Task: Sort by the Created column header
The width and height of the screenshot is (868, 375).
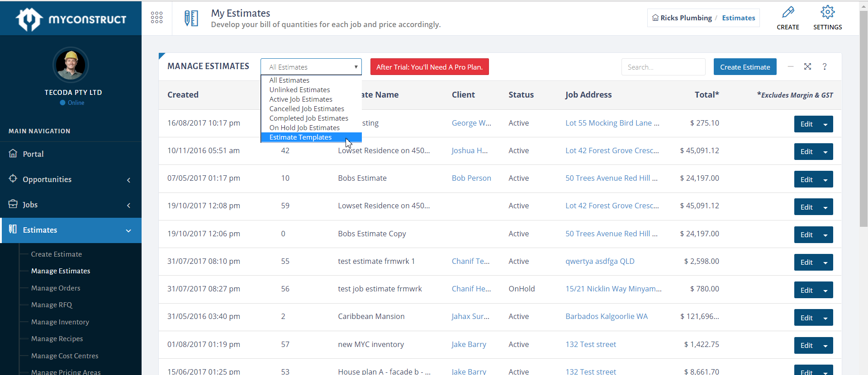Action: point(183,94)
